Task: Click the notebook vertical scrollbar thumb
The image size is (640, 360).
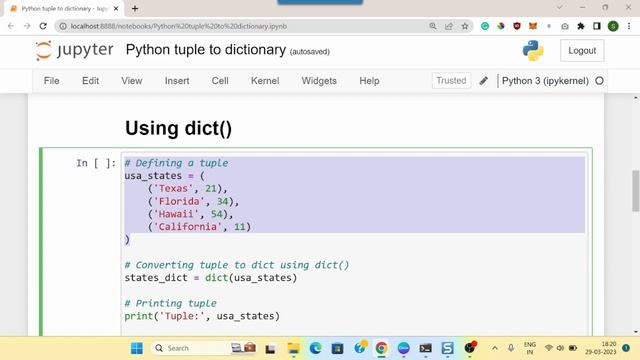Action: tap(636, 191)
